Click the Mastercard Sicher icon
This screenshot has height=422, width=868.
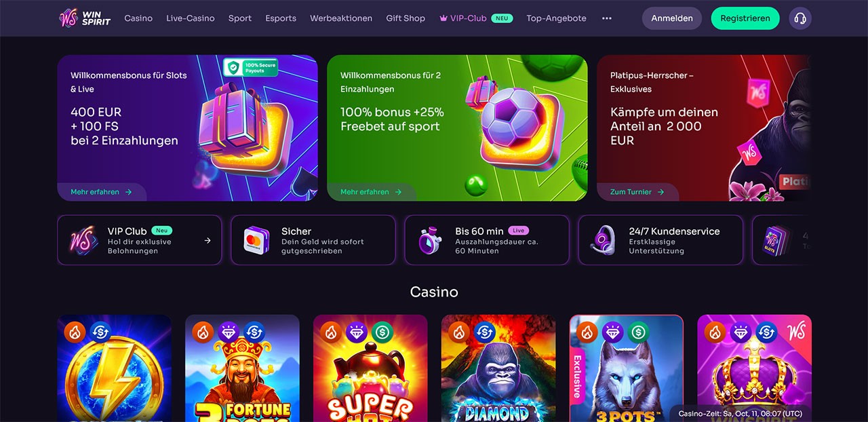257,240
